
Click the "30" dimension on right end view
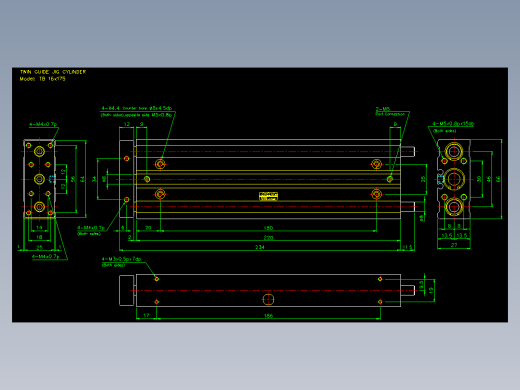pos(479,179)
